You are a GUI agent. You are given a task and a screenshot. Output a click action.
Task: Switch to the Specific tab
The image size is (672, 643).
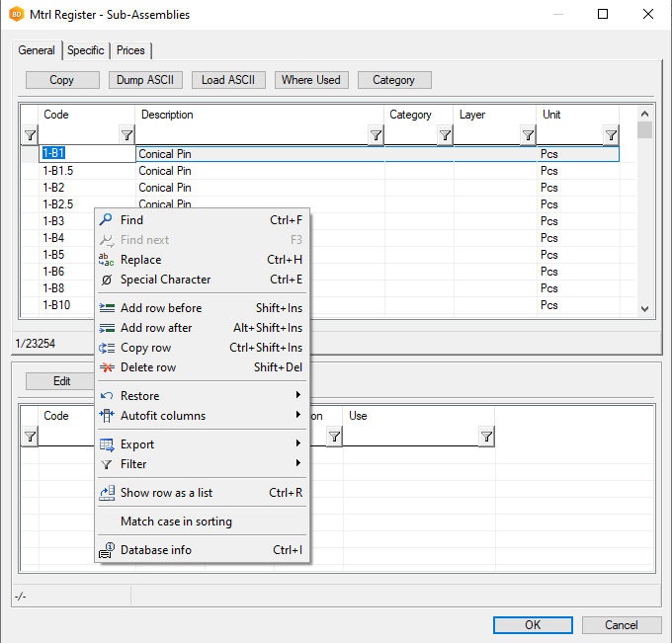86,50
